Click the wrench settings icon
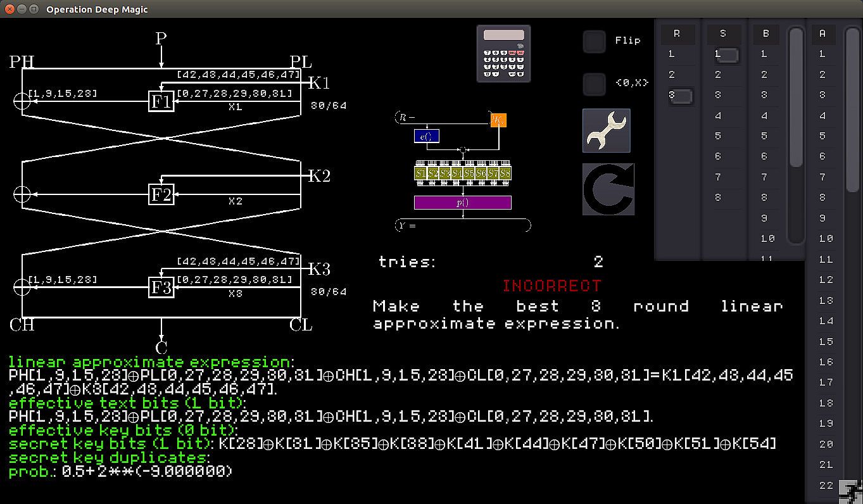 click(x=606, y=130)
